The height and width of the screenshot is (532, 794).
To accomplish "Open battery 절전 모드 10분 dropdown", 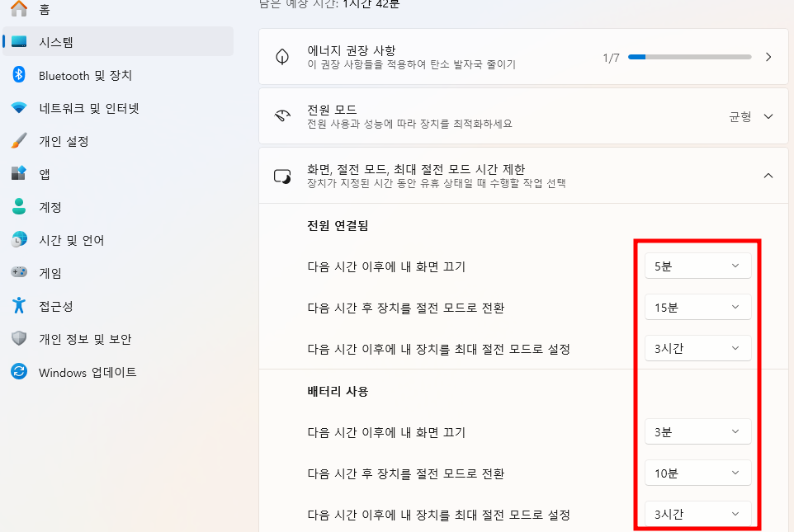I will pyautogui.click(x=697, y=473).
